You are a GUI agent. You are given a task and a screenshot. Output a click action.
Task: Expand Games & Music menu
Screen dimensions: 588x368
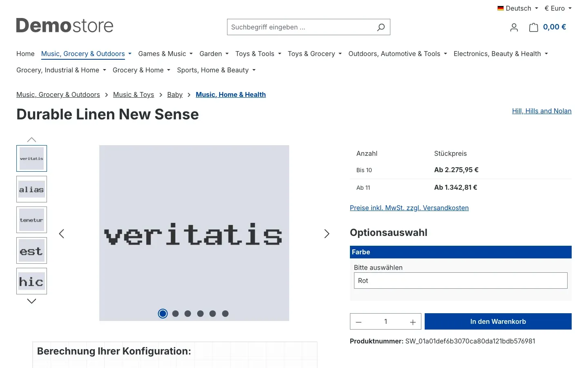pyautogui.click(x=165, y=54)
